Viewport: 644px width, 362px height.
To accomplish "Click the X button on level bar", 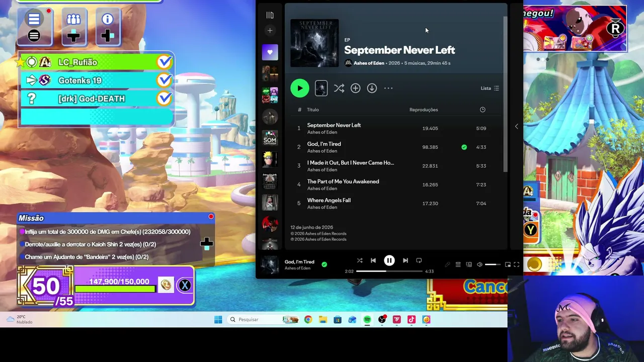I will coord(185,286).
